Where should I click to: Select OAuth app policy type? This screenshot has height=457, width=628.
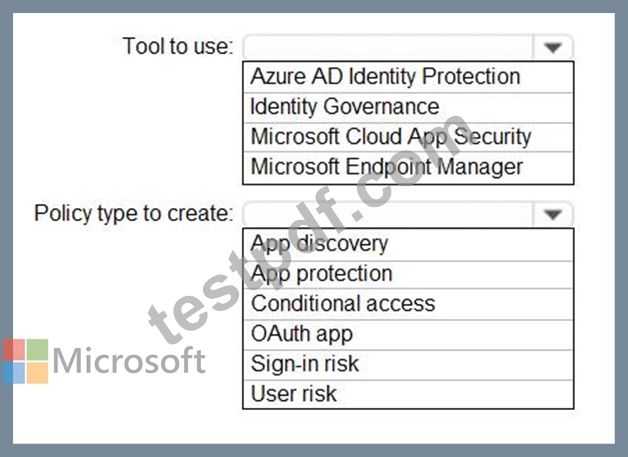408,334
